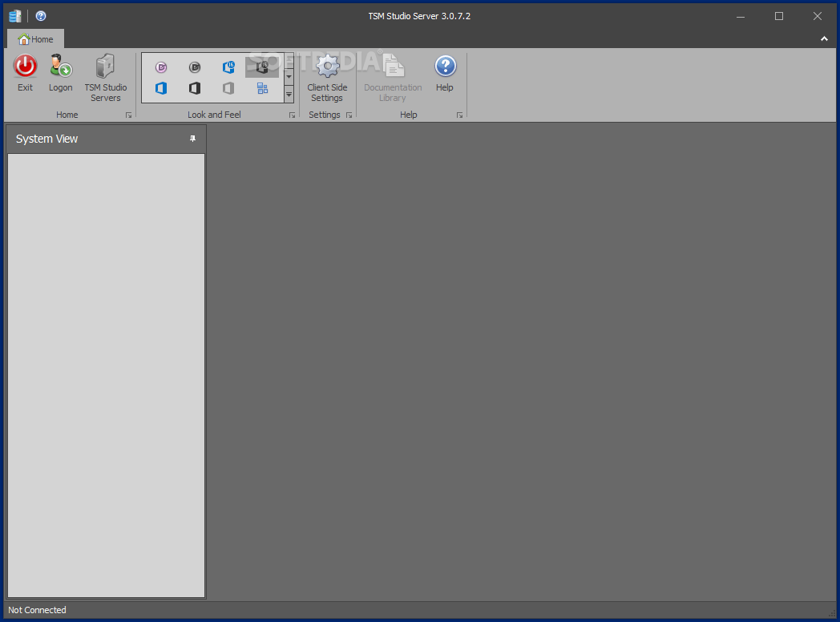This screenshot has width=840, height=622.
Task: Switch to the Home ribbon tab
Action: tap(35, 38)
